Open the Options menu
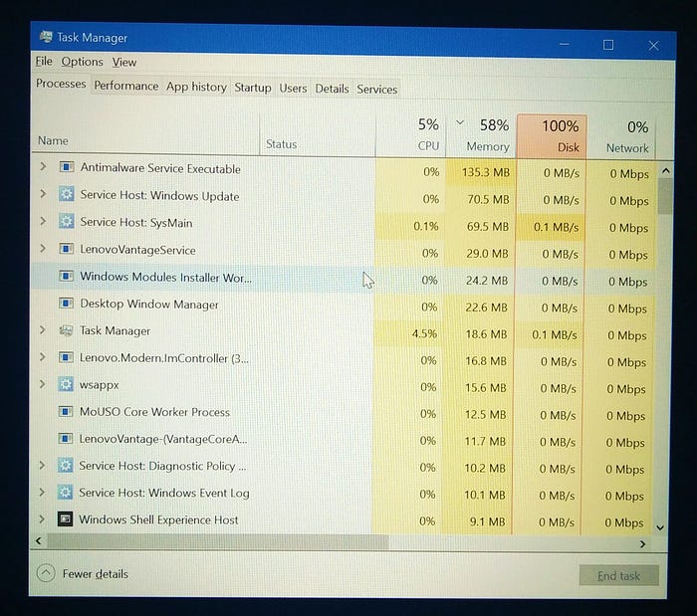This screenshot has width=697, height=616. click(x=83, y=62)
